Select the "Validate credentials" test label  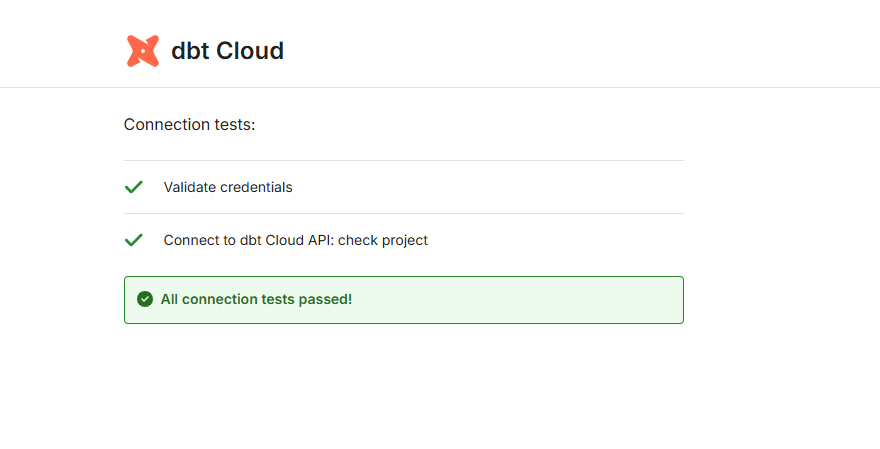click(228, 187)
